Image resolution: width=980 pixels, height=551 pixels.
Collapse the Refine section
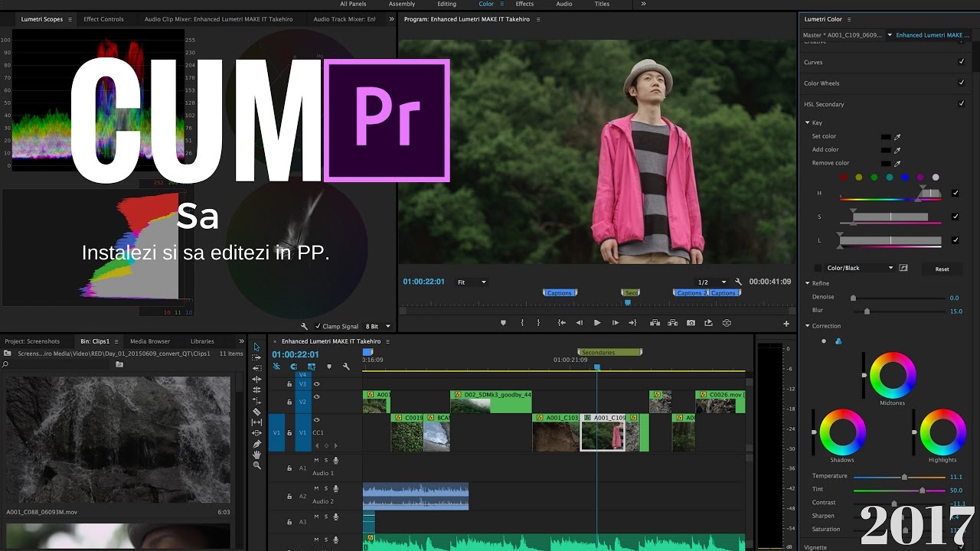pyautogui.click(x=807, y=283)
